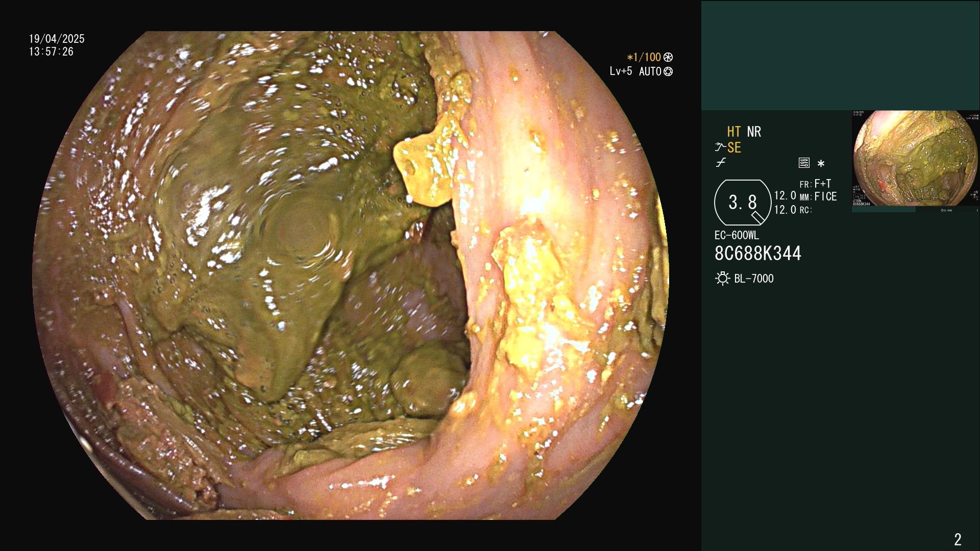
Task: Click the MM: FICE mode setting
Action: click(x=818, y=196)
